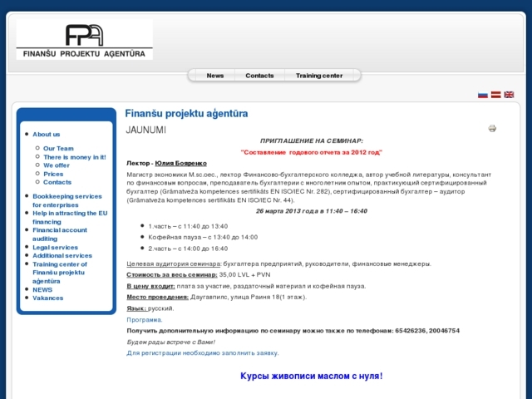Viewport: 532px width, 399px height.
Task: Open the Программа link
Action: 145,319
